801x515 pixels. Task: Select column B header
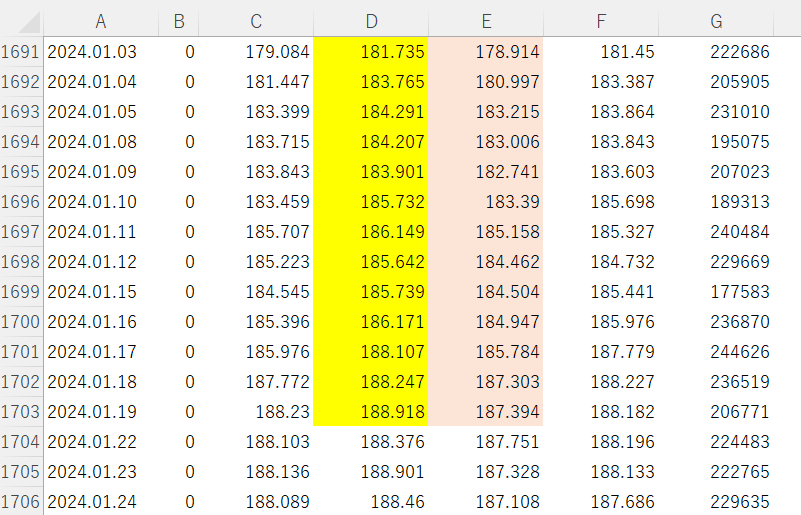tap(179, 21)
